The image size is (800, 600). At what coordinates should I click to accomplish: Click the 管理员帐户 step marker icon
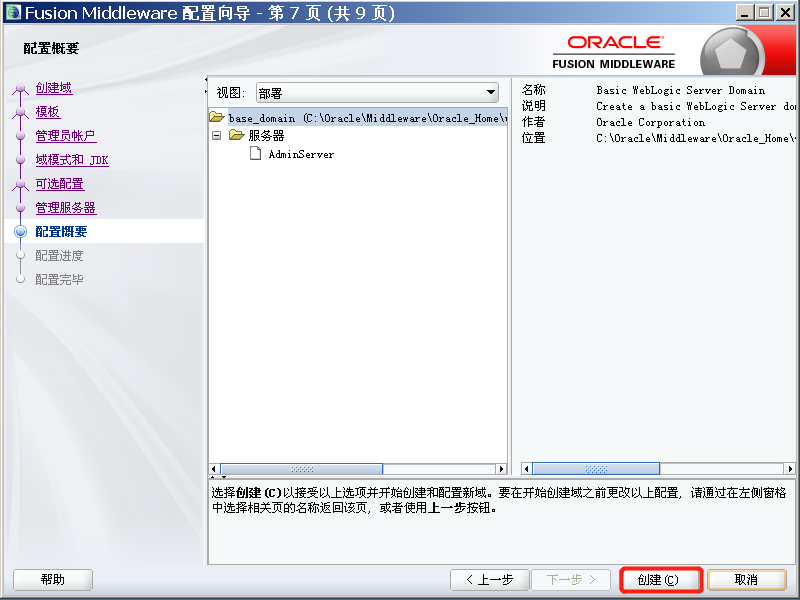click(x=20, y=136)
